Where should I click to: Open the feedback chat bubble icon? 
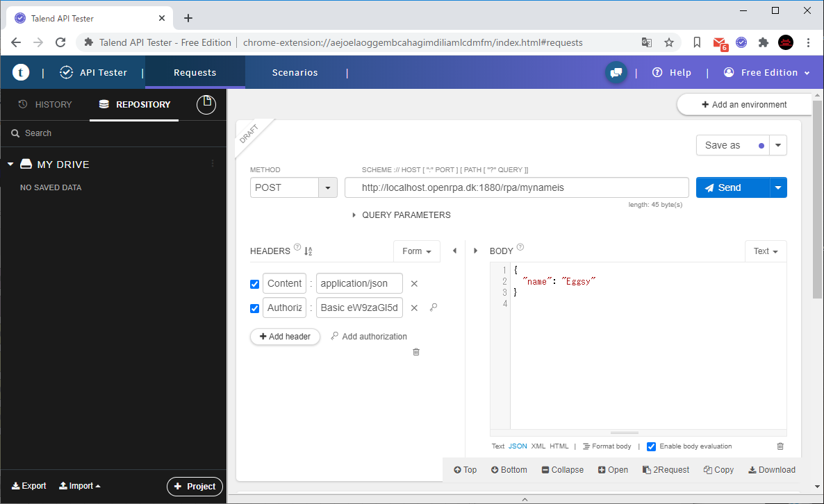[616, 72]
